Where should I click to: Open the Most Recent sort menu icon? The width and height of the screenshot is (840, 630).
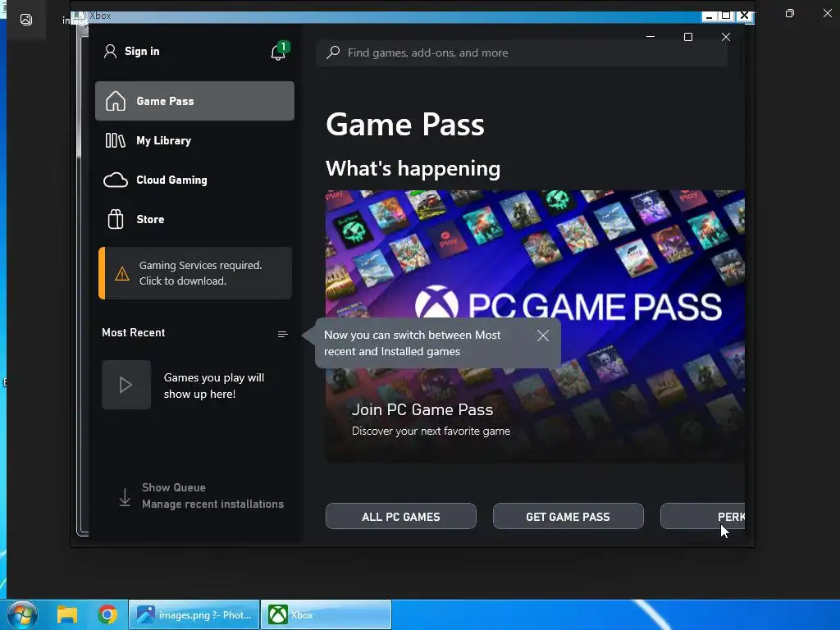click(282, 335)
